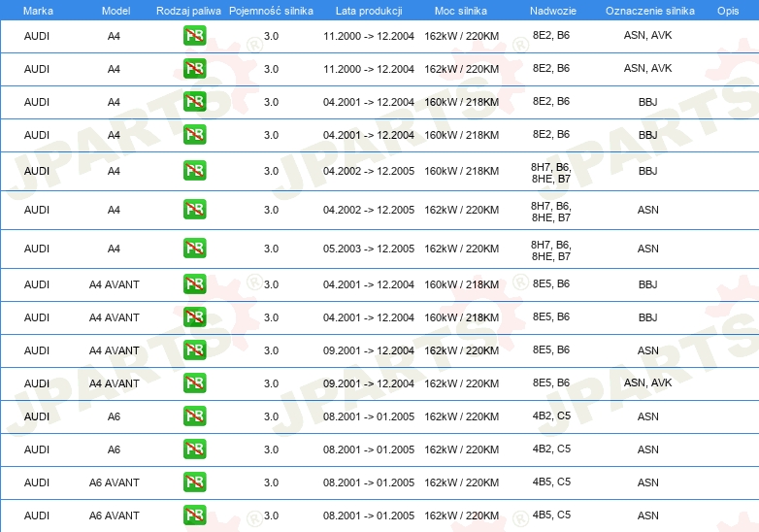
Task: Click the 8H7 body cell in the 04.2002 ASN row
Action: tap(551, 212)
